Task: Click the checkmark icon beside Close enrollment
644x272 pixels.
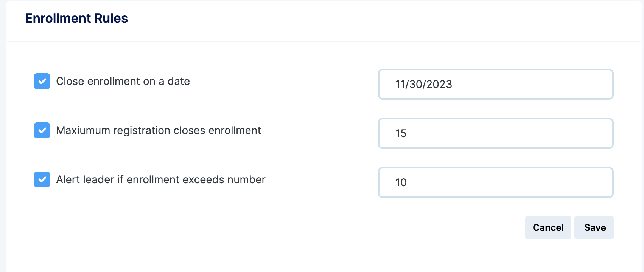Action: [x=42, y=81]
